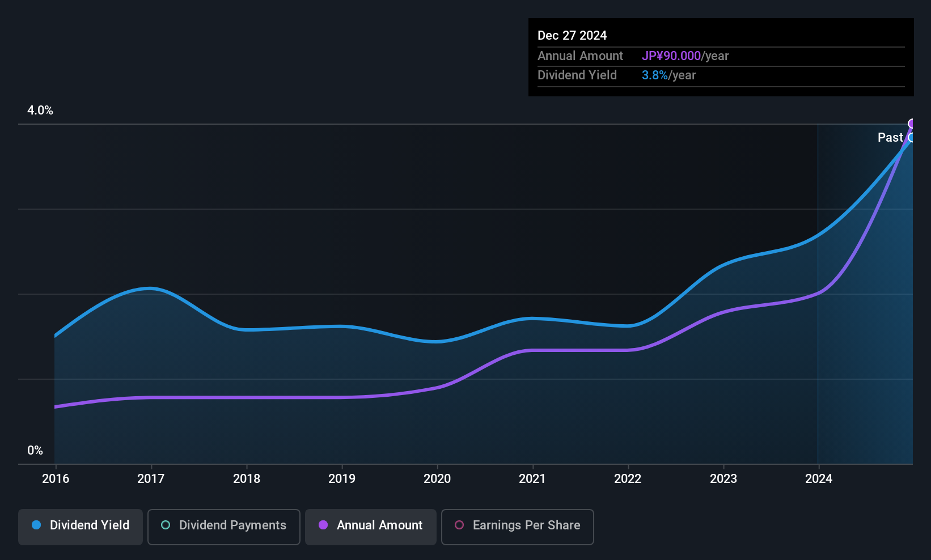Click the purple dot beside Annual Amount

(x=323, y=525)
